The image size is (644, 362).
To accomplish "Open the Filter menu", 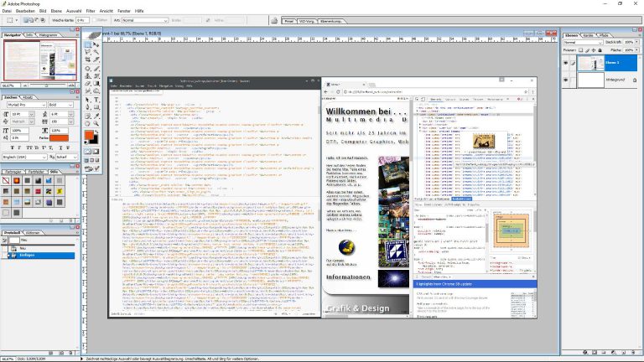I will [x=91, y=11].
